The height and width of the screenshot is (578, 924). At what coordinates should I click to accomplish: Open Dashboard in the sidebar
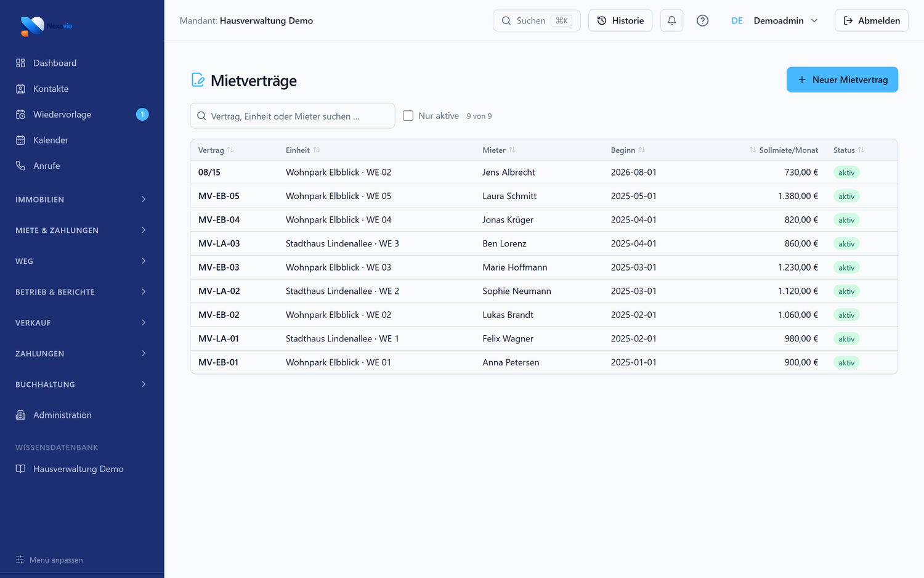(82, 63)
